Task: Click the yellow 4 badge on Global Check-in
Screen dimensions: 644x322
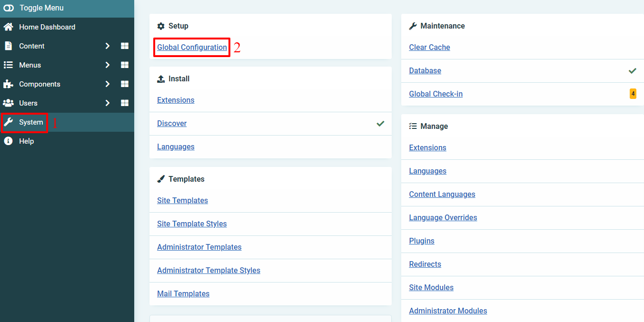Action: (x=633, y=94)
